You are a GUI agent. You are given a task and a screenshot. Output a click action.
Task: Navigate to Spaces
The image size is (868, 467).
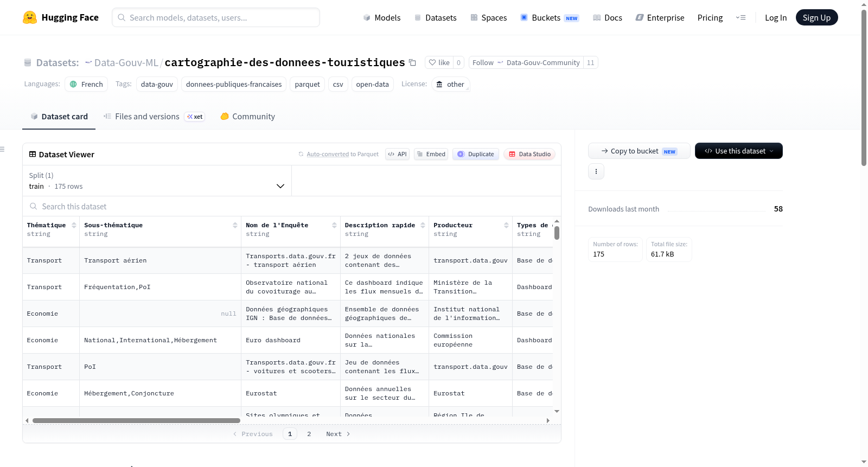pos(488,17)
